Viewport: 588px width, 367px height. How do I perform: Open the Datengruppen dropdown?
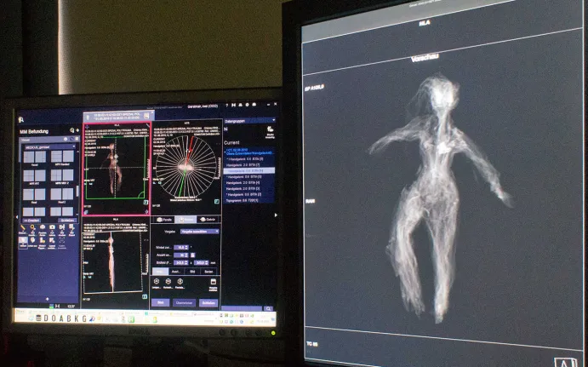(x=249, y=121)
